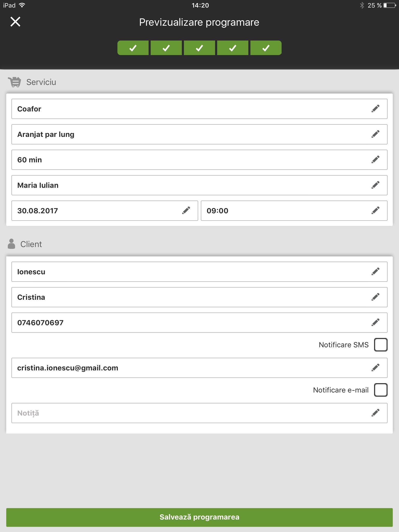Tap the fourth green step checkmark
The height and width of the screenshot is (532, 399).
click(x=233, y=48)
